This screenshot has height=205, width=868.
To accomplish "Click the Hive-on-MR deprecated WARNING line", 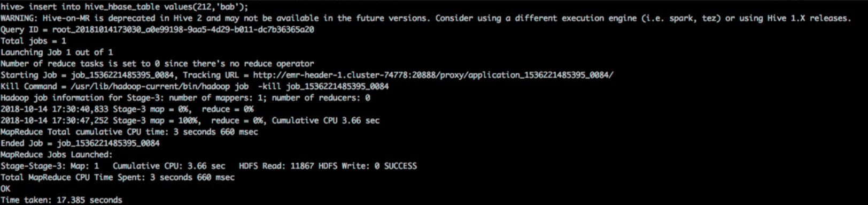I will tap(426, 18).
